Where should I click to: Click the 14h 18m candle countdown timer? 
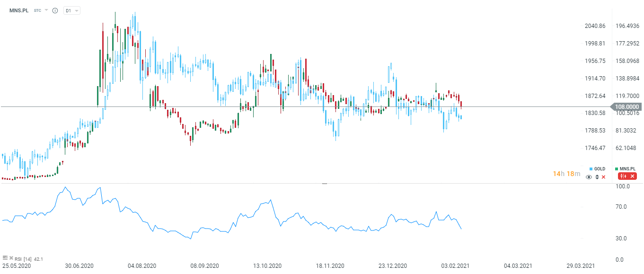[566, 174]
